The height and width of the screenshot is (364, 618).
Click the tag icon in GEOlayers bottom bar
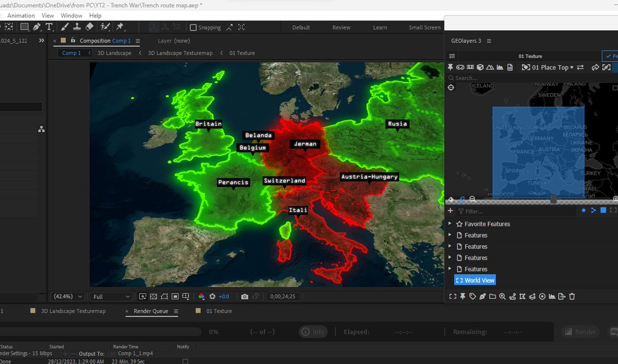pos(473,296)
